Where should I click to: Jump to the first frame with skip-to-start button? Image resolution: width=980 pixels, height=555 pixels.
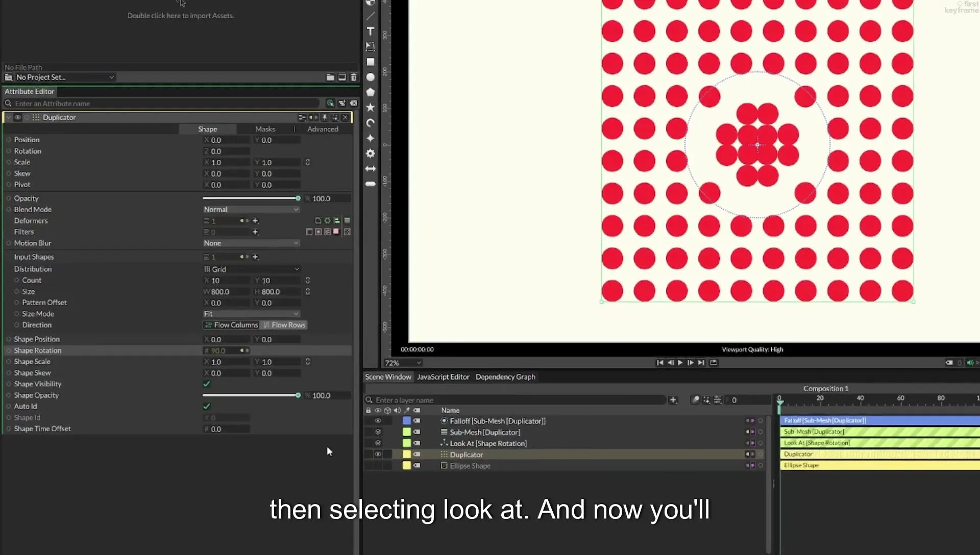660,363
